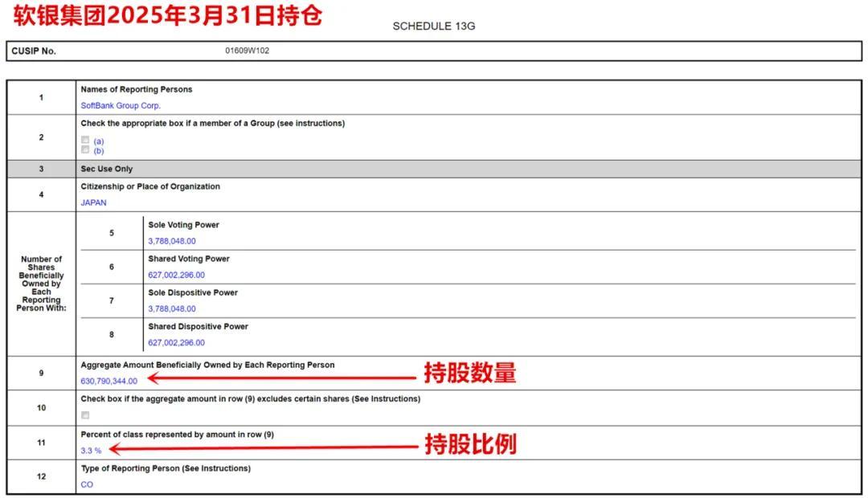868x498 pixels.
Task: Click the Check the appropriate box instruction text
Action: point(212,124)
